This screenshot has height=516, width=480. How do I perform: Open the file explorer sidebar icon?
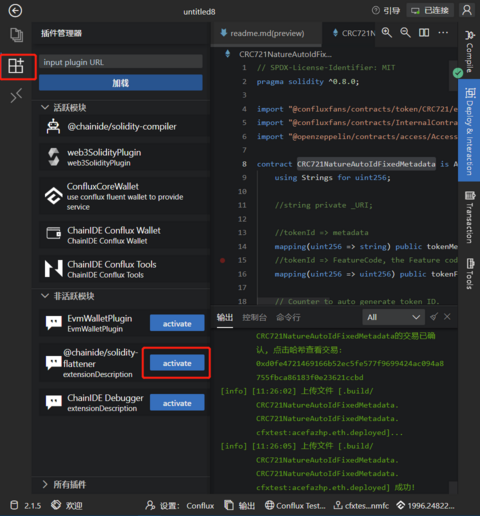pyautogui.click(x=16, y=35)
